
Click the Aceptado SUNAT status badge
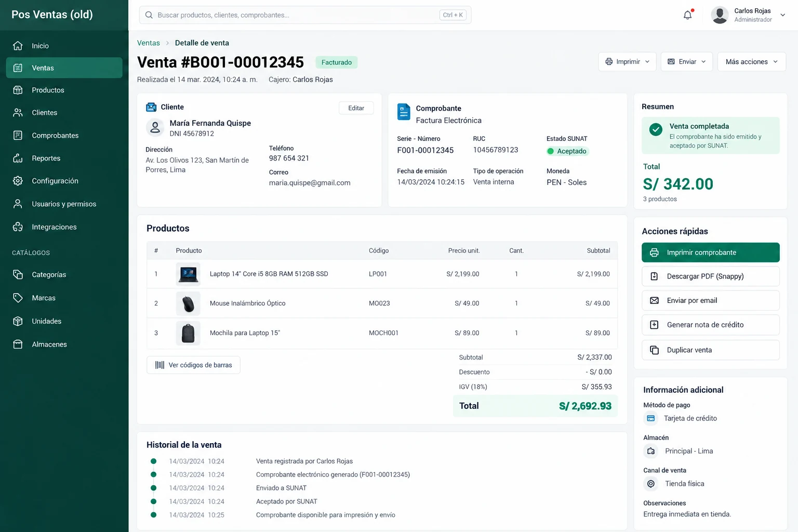coord(567,151)
